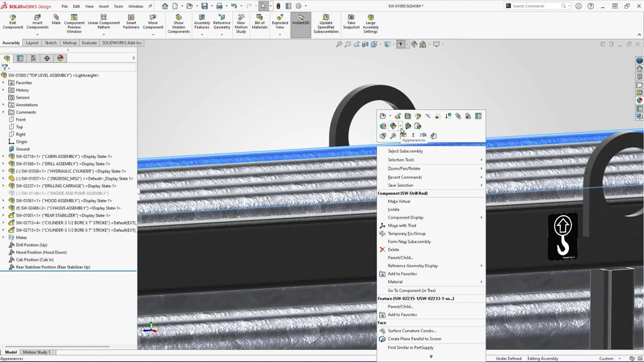This screenshot has height=362, width=644.
Task: Click the Mate tool in the Assembly ribbon
Action: pyautogui.click(x=56, y=20)
